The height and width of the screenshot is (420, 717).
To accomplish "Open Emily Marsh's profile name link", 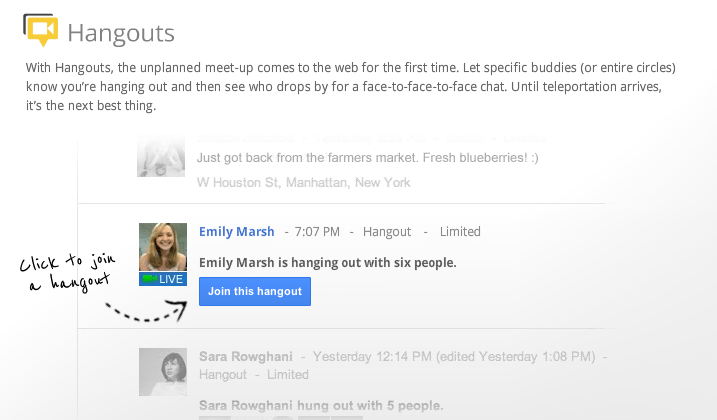I will coord(236,232).
